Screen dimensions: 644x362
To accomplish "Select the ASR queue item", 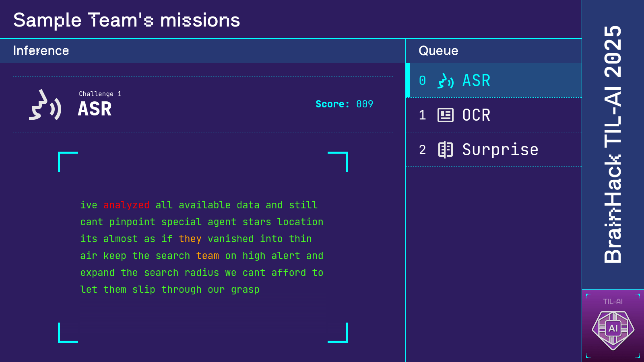I will point(494,80).
